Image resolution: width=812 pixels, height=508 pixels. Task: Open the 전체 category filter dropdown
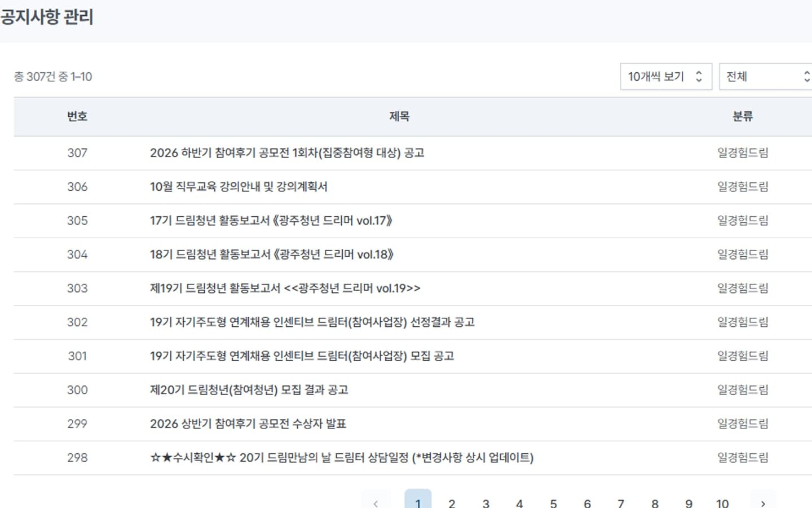pyautogui.click(x=766, y=76)
